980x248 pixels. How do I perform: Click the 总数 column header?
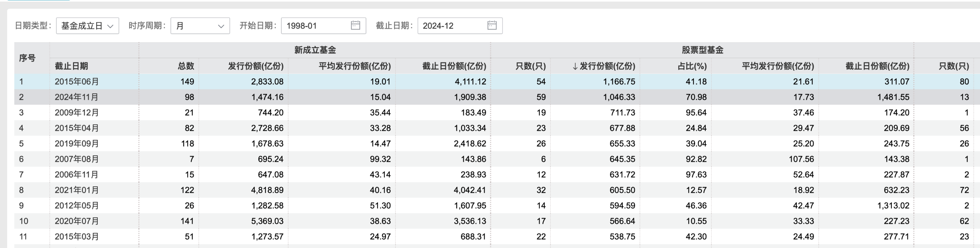(186, 66)
